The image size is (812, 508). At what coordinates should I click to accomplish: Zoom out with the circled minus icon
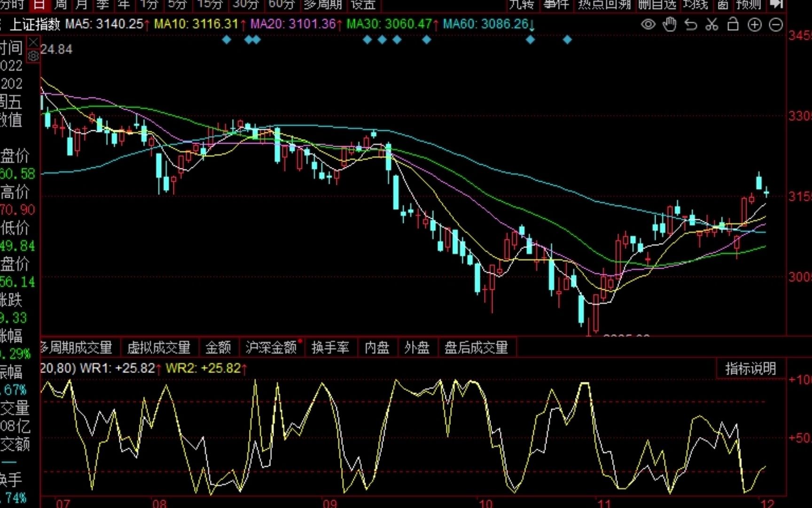pyautogui.click(x=776, y=25)
